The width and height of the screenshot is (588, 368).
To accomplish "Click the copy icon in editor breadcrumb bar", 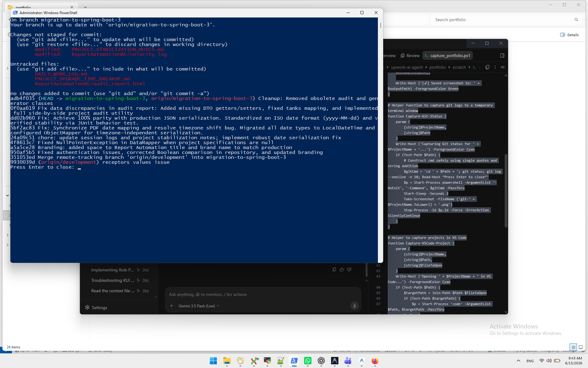I will [488, 67].
